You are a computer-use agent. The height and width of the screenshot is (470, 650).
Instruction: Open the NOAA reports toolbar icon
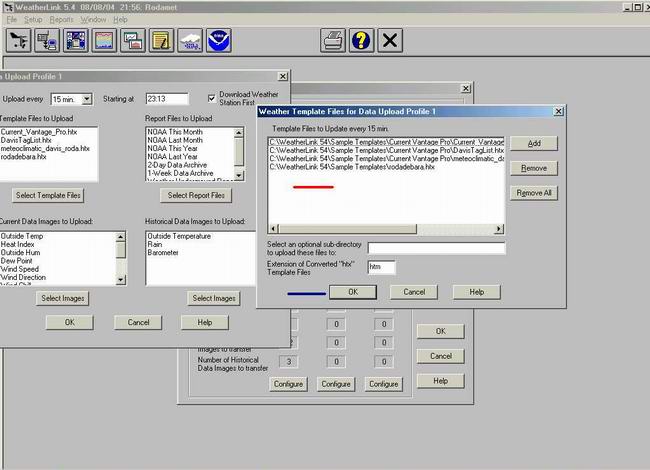[218, 41]
